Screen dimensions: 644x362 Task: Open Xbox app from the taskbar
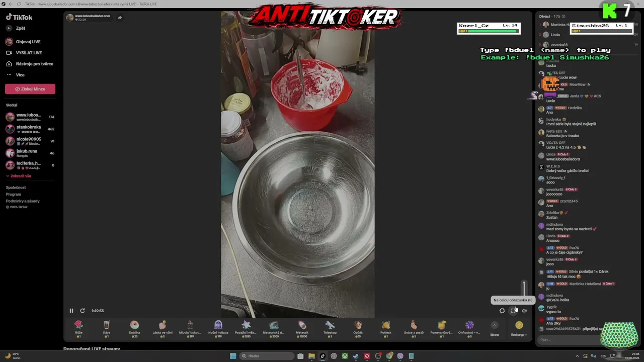(345, 356)
